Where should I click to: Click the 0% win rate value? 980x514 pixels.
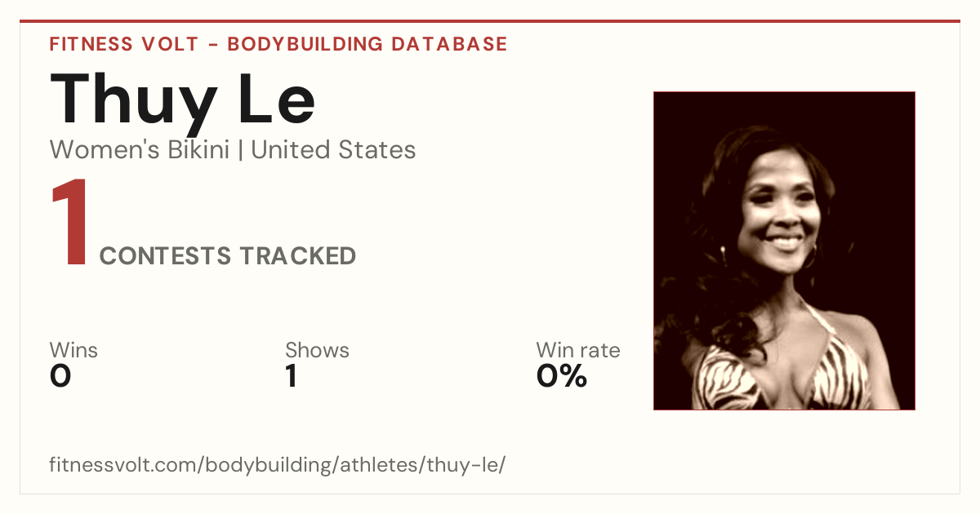coord(562,376)
